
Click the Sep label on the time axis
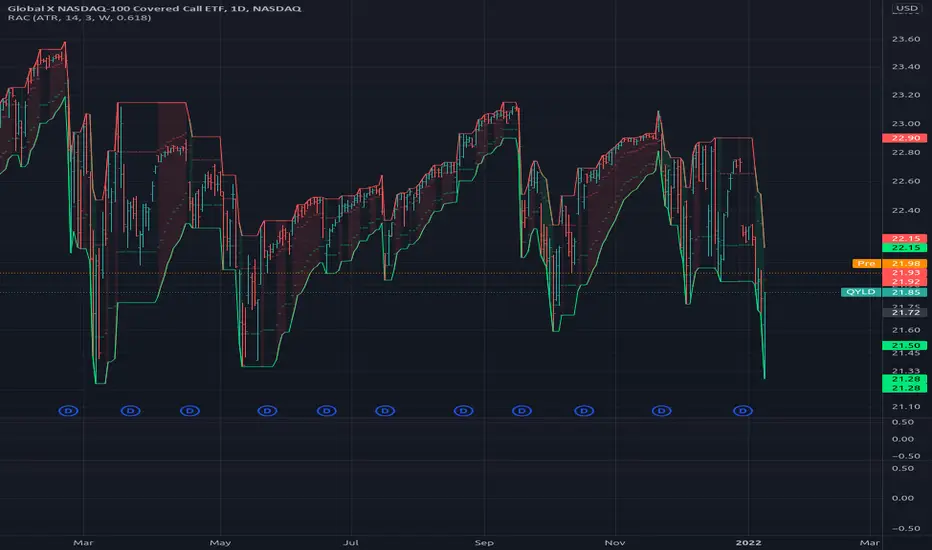tap(484, 543)
